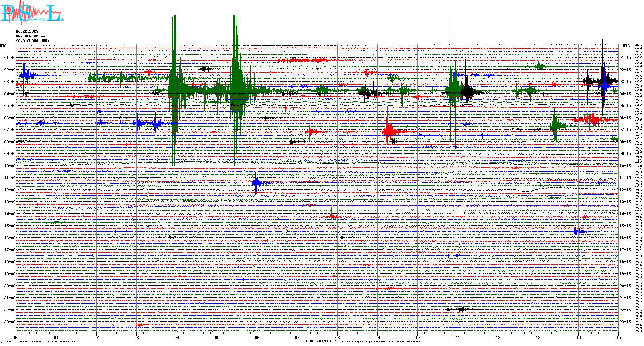Click the PSL Seismology Lab logo
644x346 pixels.
click(x=31, y=13)
